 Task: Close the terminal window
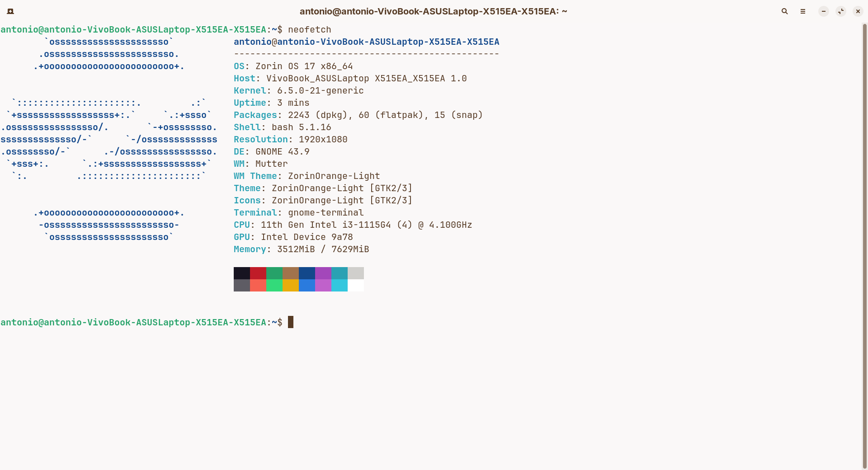(858, 11)
